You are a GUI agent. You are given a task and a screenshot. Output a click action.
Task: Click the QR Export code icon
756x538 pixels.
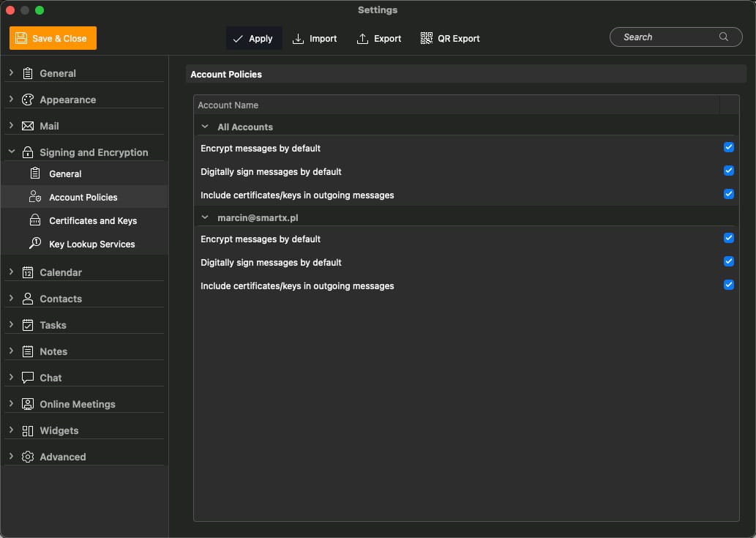(426, 39)
